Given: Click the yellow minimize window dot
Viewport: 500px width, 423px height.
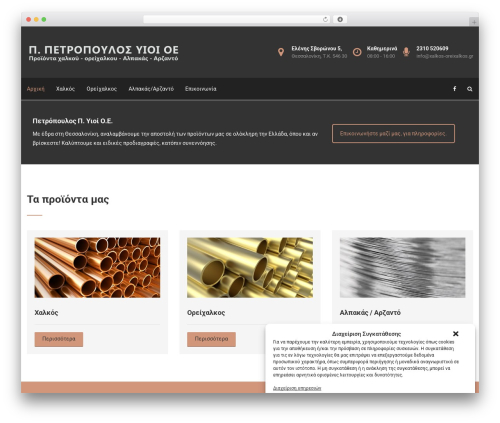Looking at the screenshot, I should [x=36, y=19].
